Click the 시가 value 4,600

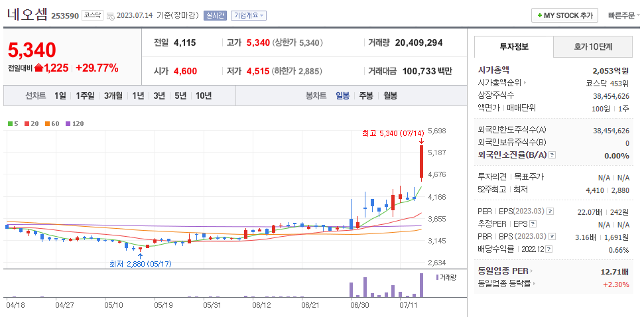pos(185,71)
